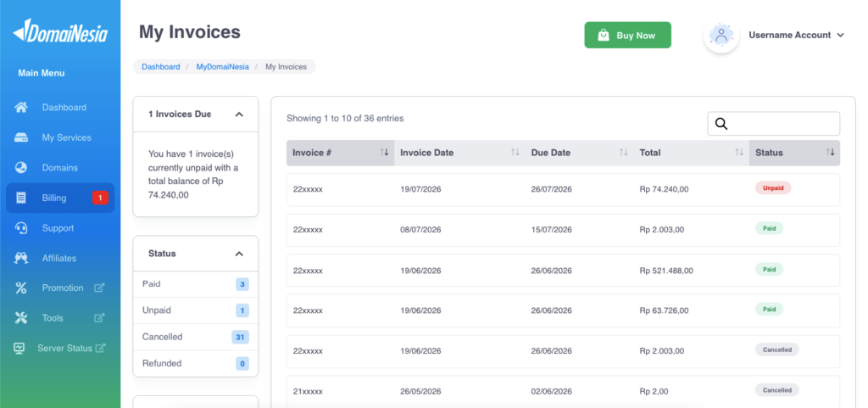Click the Domains globe icon
This screenshot has height=408, width=868.
click(x=21, y=168)
